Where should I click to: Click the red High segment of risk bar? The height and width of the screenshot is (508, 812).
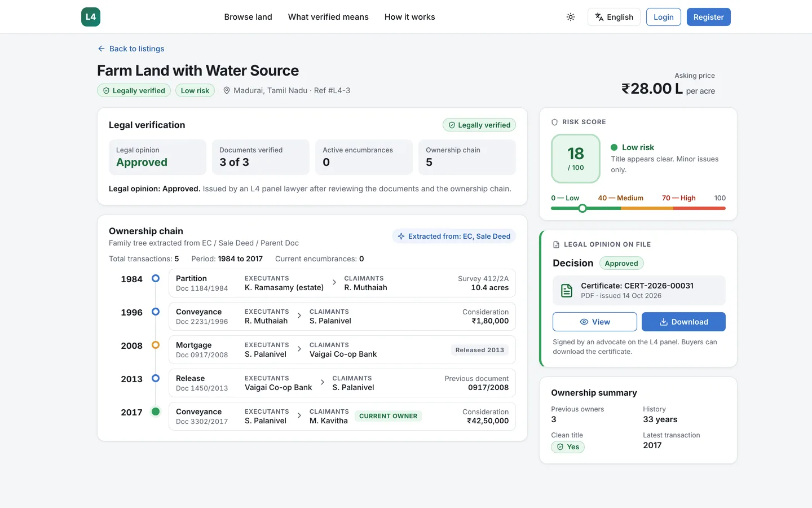coord(699,208)
